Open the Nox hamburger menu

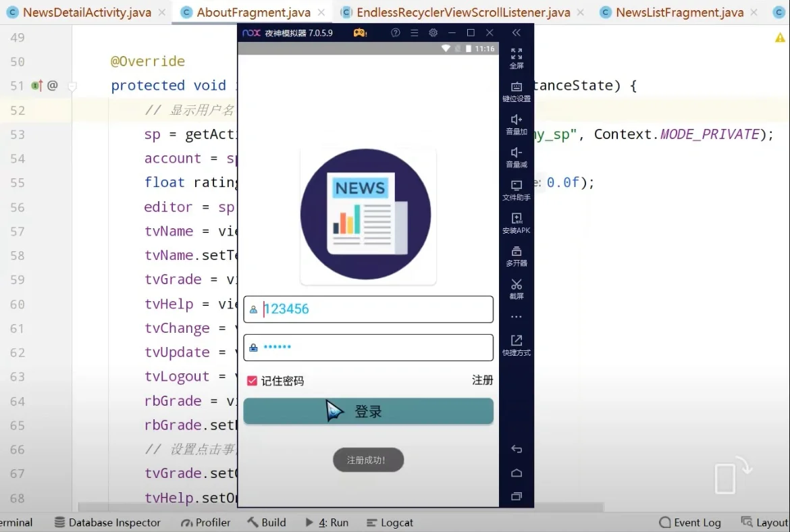414,32
